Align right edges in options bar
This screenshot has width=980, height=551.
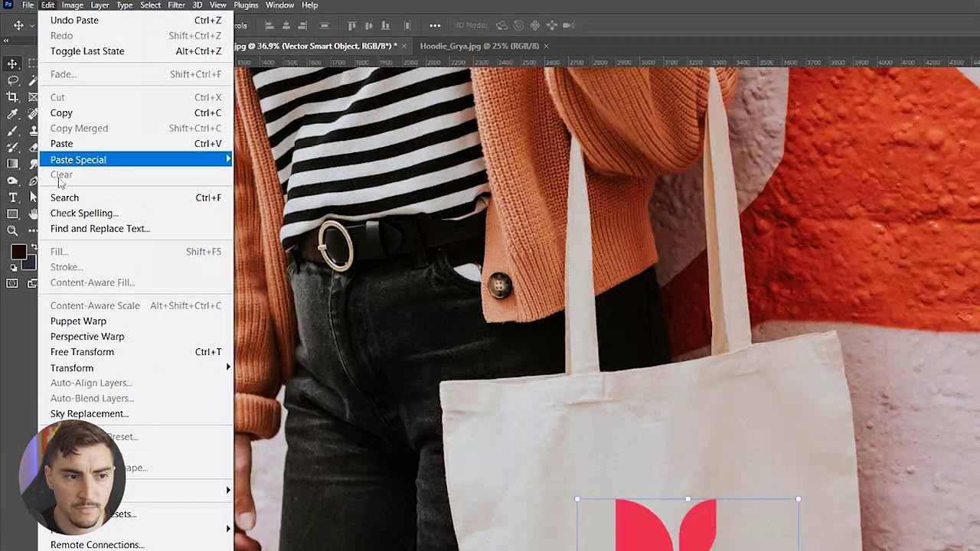(x=303, y=25)
